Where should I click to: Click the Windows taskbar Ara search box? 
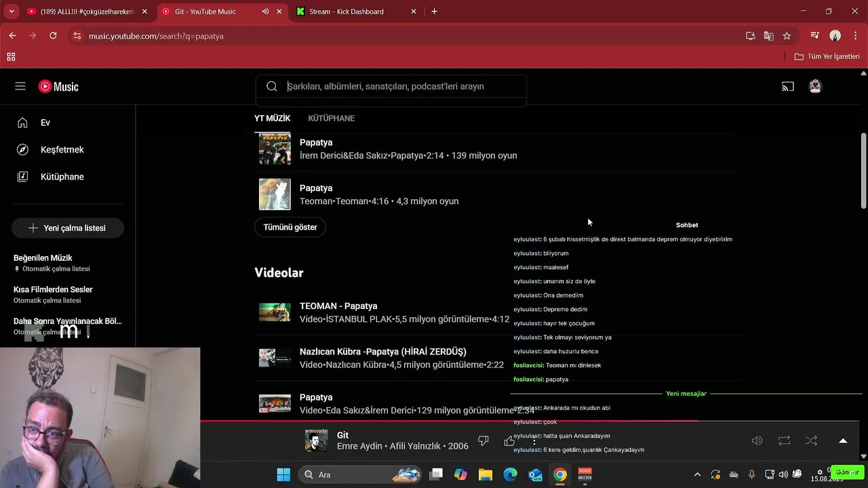pos(360,474)
